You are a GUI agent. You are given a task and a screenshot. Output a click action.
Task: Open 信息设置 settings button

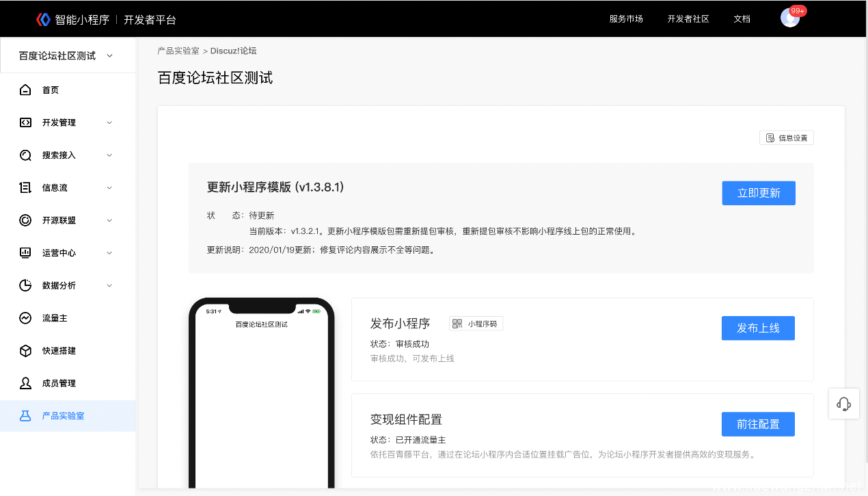pos(786,138)
